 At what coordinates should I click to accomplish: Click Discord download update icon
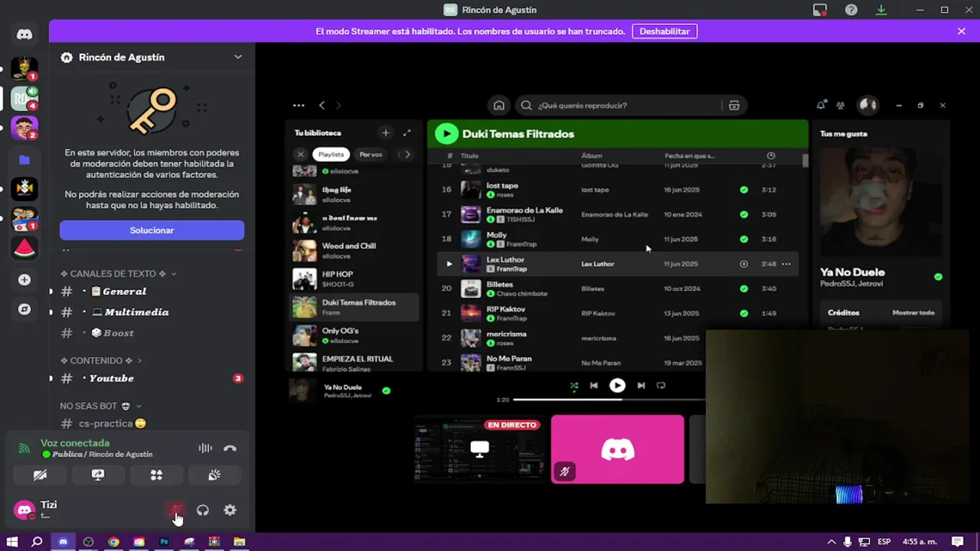881,10
